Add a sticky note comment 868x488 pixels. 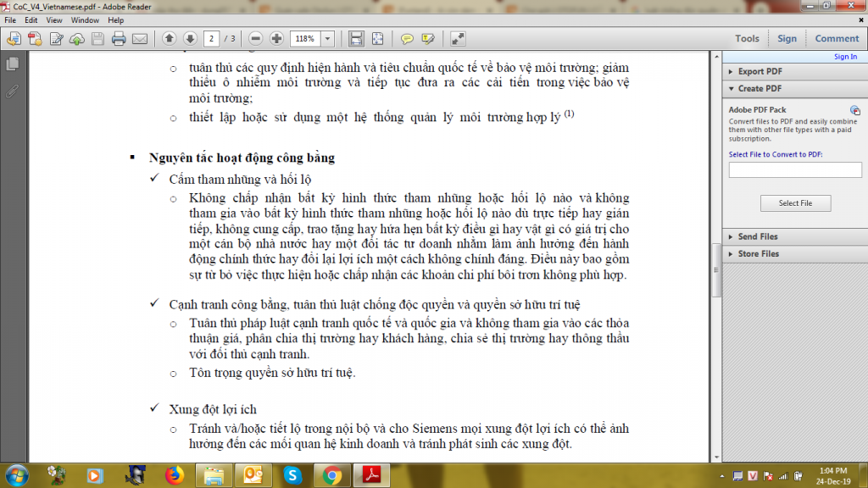click(x=407, y=39)
